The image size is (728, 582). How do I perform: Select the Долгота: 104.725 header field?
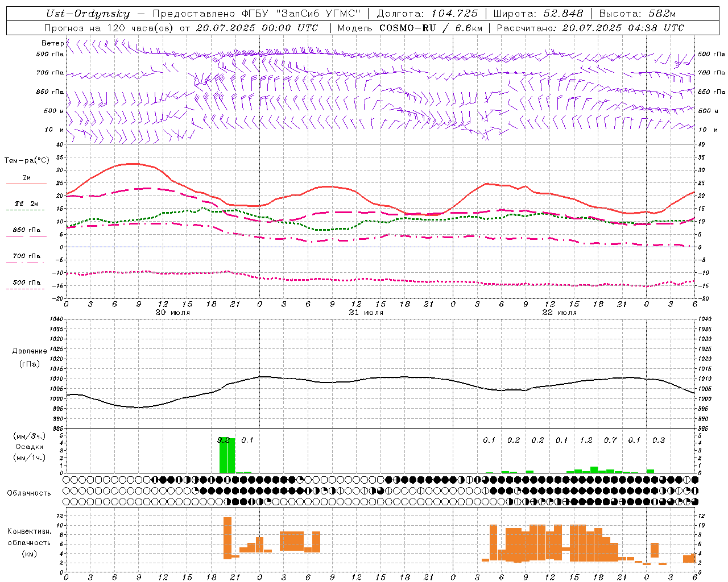click(x=427, y=14)
